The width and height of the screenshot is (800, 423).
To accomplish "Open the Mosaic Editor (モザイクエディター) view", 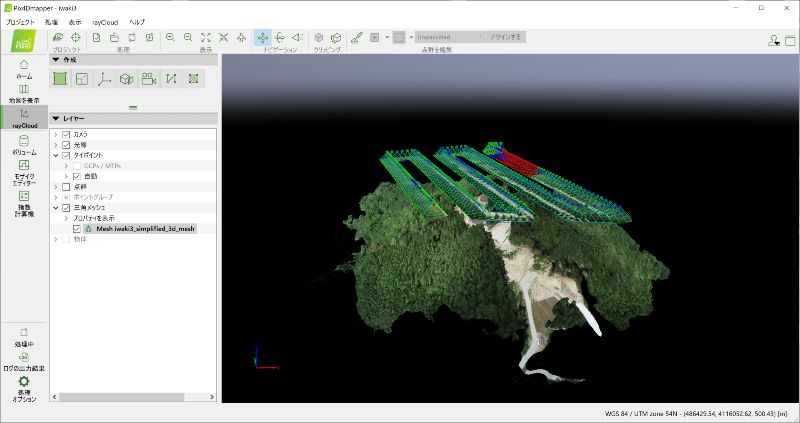I will tap(24, 173).
